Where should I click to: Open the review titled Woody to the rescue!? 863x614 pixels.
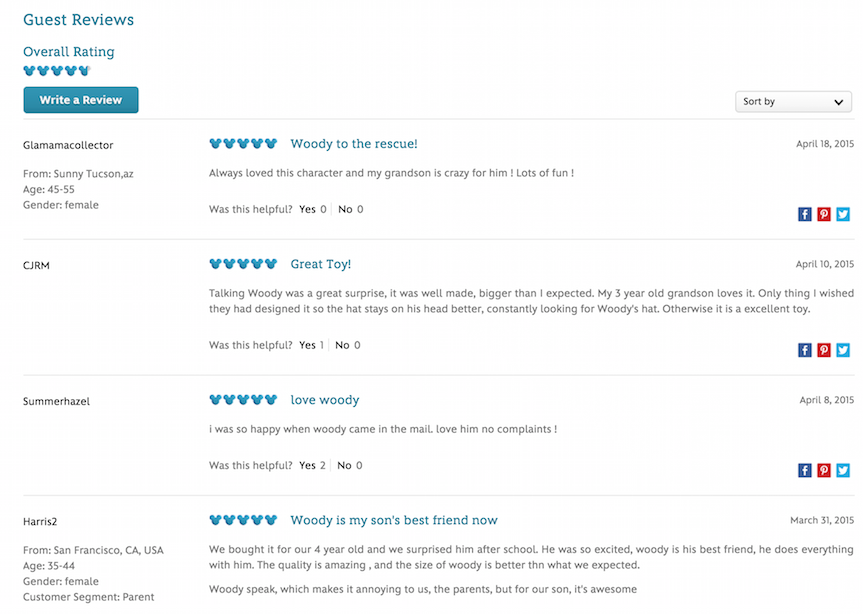point(354,143)
